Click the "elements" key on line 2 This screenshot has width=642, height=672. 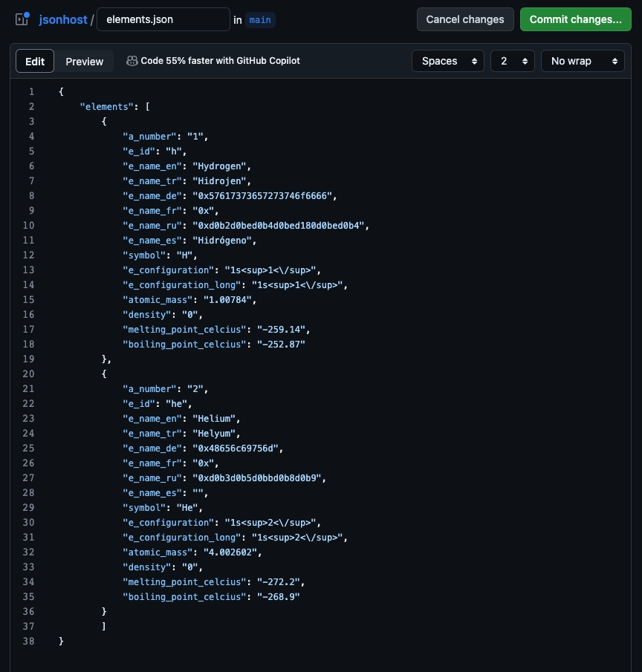click(107, 107)
